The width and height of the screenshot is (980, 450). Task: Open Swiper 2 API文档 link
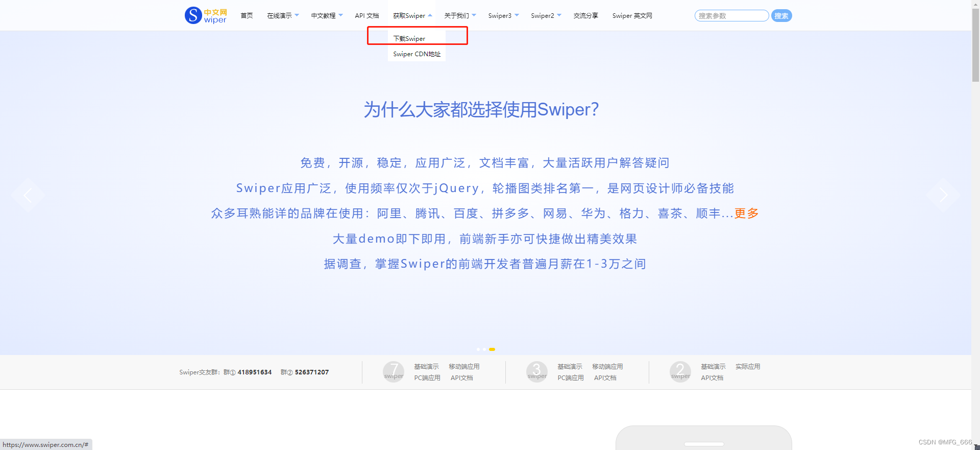712,378
